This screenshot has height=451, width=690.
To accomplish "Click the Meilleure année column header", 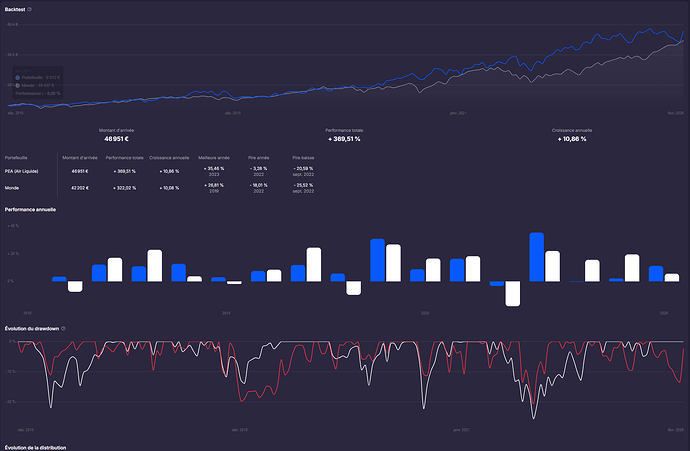I will click(x=213, y=157).
